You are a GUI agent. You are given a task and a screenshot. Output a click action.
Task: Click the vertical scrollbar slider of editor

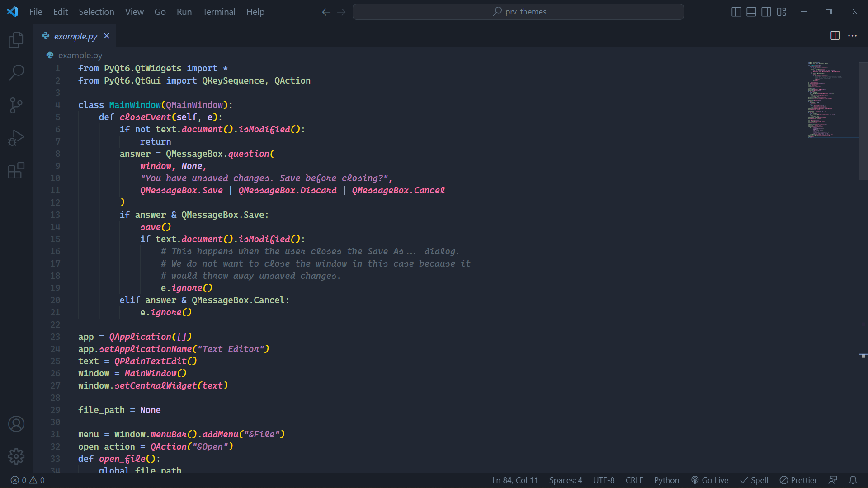(x=863, y=122)
